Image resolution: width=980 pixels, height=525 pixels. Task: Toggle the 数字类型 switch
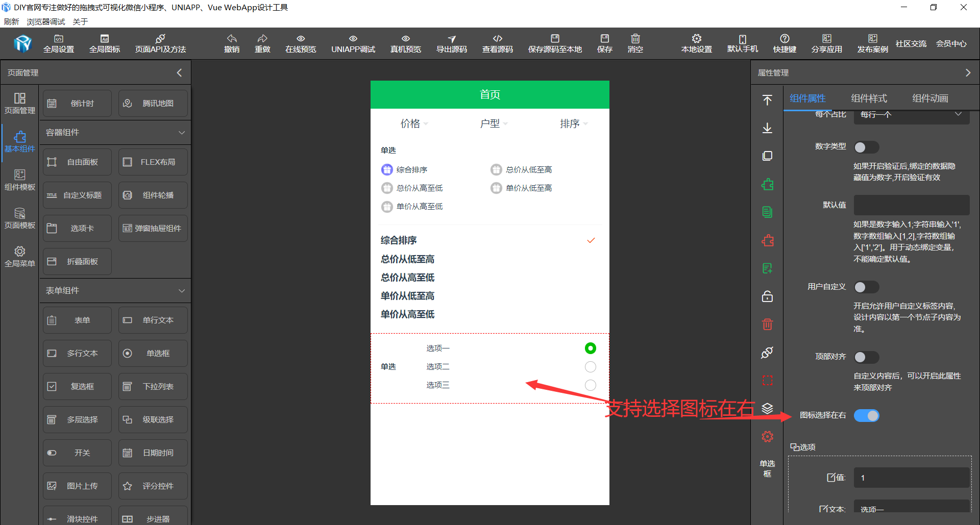tap(866, 147)
